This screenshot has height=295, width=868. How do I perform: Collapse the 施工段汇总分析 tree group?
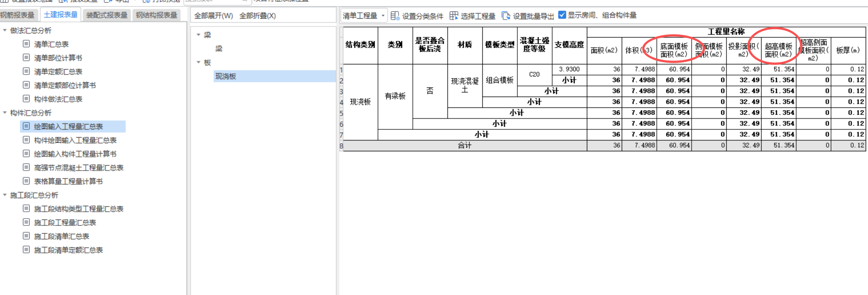pos(5,195)
